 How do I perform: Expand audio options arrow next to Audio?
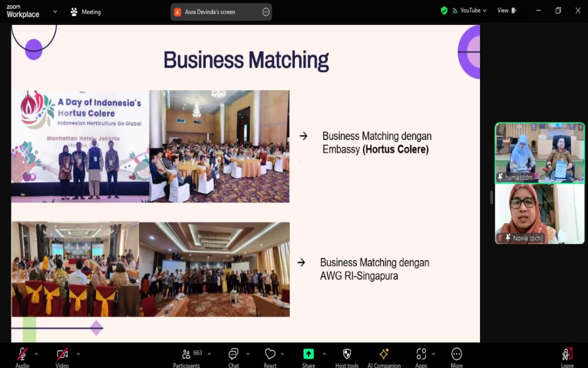(x=36, y=354)
